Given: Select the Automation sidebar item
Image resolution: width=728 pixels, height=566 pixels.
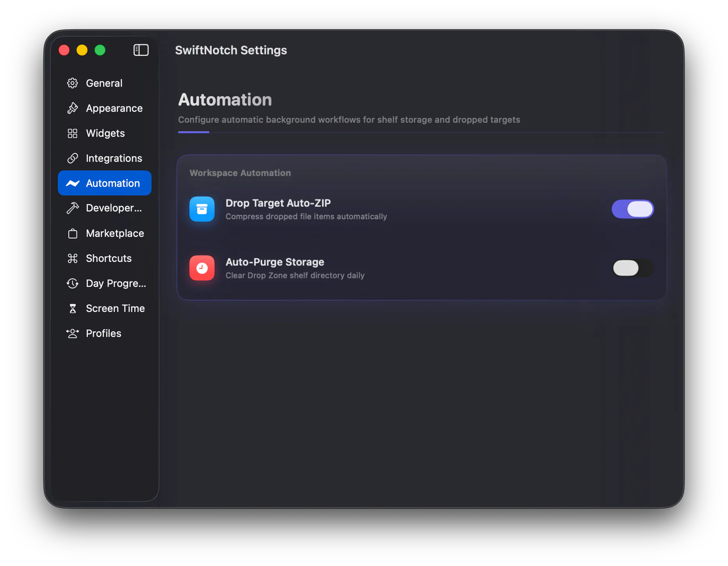Looking at the screenshot, I should tap(105, 183).
